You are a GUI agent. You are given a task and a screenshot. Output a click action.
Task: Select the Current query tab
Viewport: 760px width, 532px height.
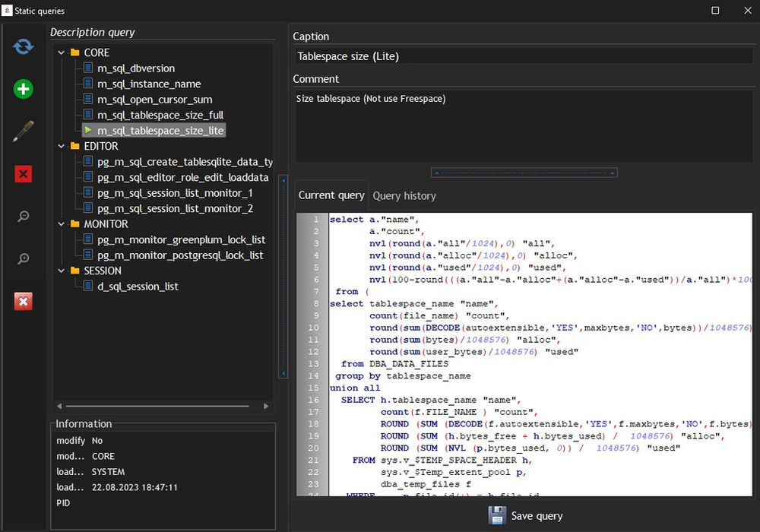(331, 195)
